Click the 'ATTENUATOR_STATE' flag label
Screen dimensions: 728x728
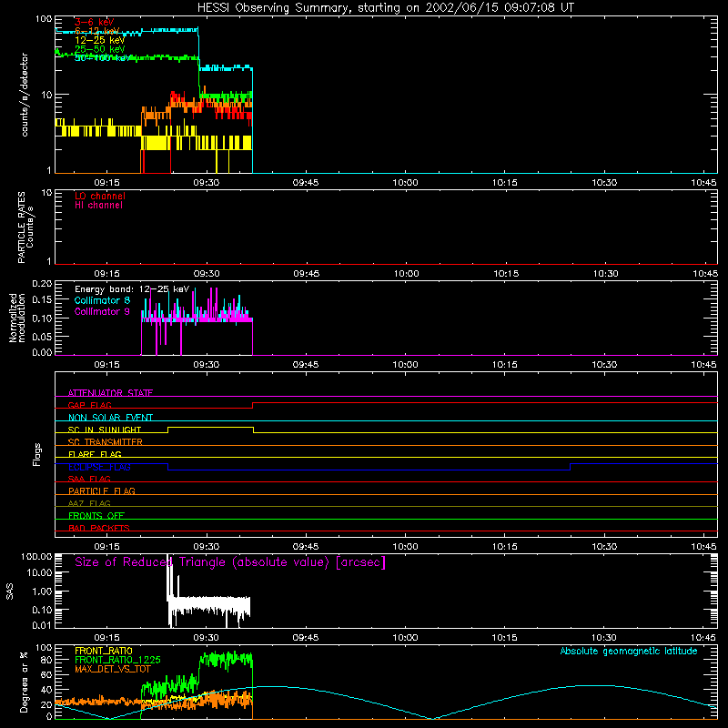pyautogui.click(x=110, y=393)
